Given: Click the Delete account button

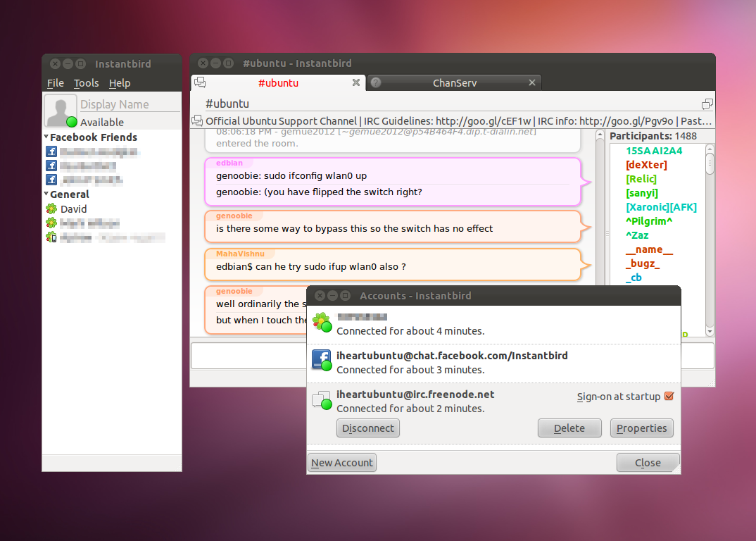Looking at the screenshot, I should pos(569,428).
